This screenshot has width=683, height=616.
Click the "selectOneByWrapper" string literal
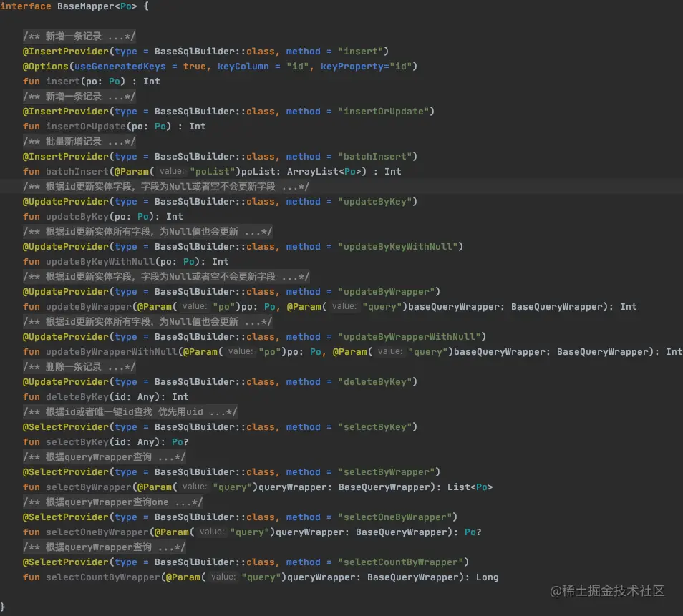point(395,517)
